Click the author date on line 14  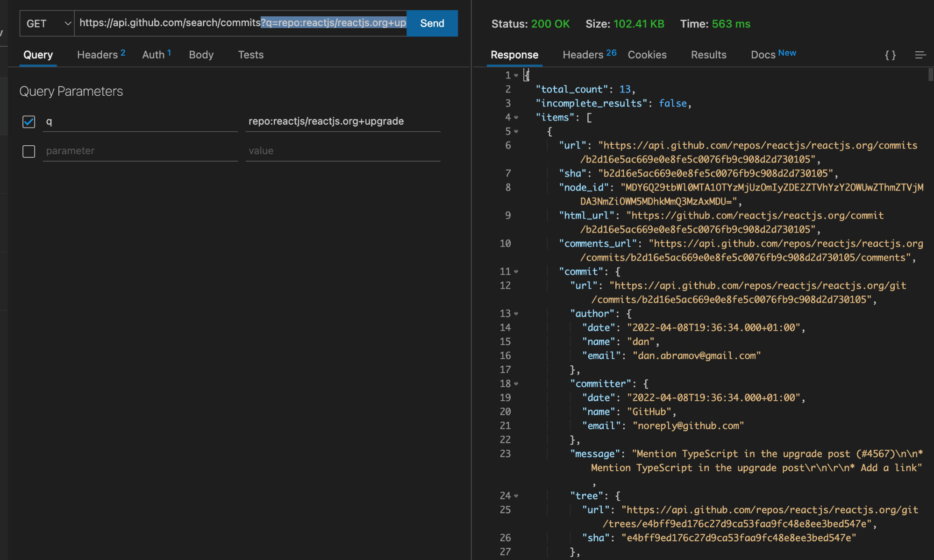(713, 327)
